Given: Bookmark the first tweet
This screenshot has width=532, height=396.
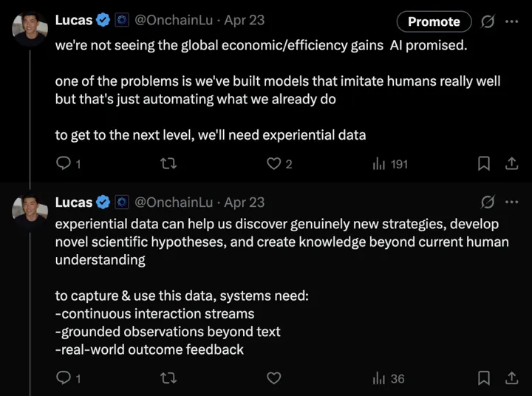Looking at the screenshot, I should (x=484, y=164).
